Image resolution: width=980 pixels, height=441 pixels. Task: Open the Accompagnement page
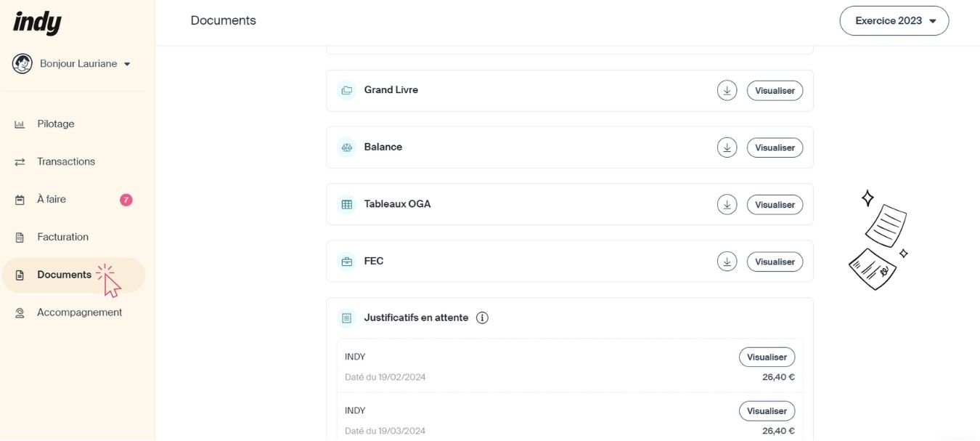(79, 312)
